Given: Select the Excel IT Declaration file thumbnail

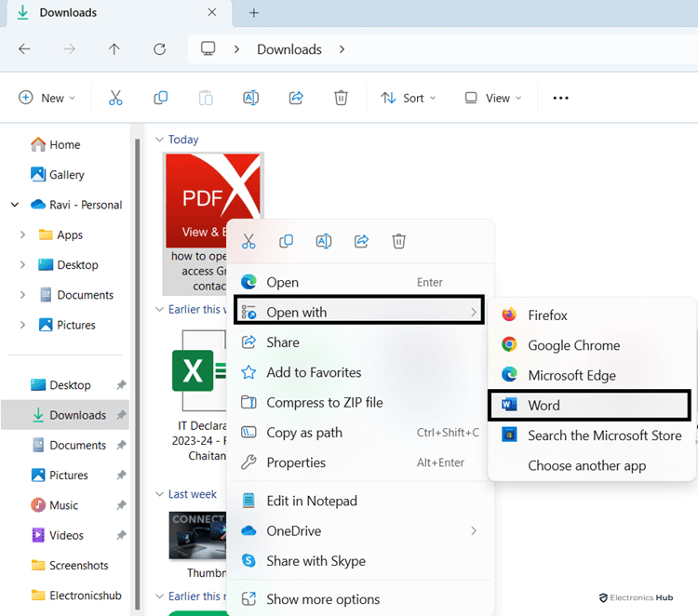Looking at the screenshot, I should coord(199,370).
